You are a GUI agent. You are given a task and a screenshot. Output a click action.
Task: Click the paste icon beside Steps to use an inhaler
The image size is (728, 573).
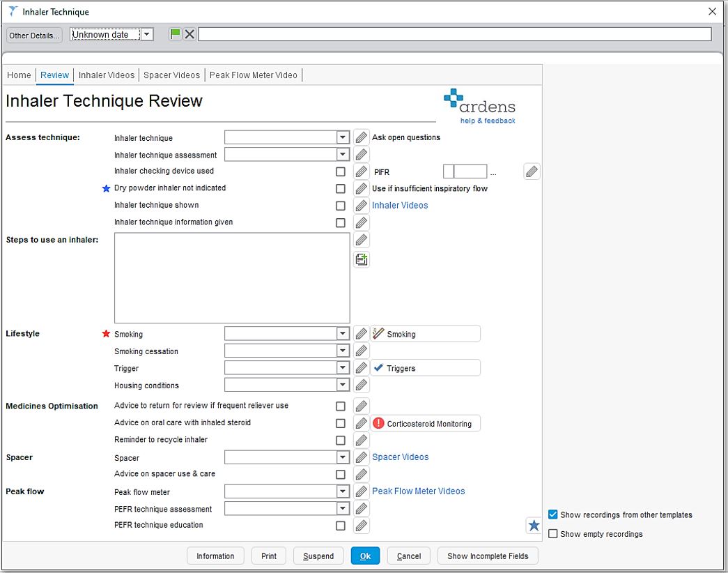361,259
